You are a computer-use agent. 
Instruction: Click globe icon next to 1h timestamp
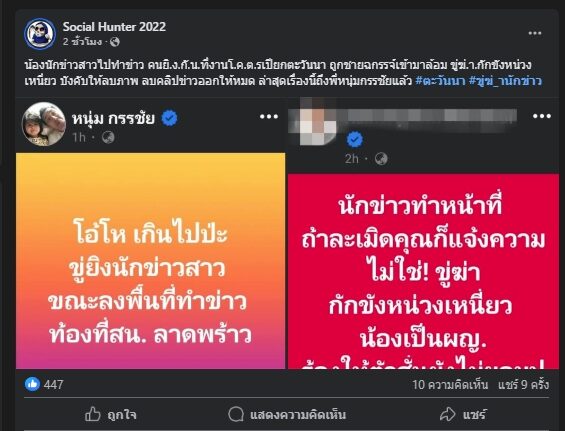click(108, 137)
